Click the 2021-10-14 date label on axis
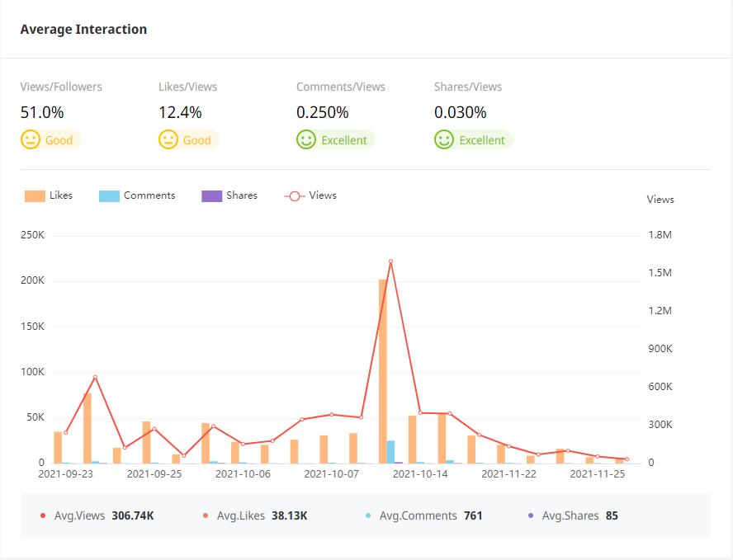The image size is (733, 560). pos(420,474)
